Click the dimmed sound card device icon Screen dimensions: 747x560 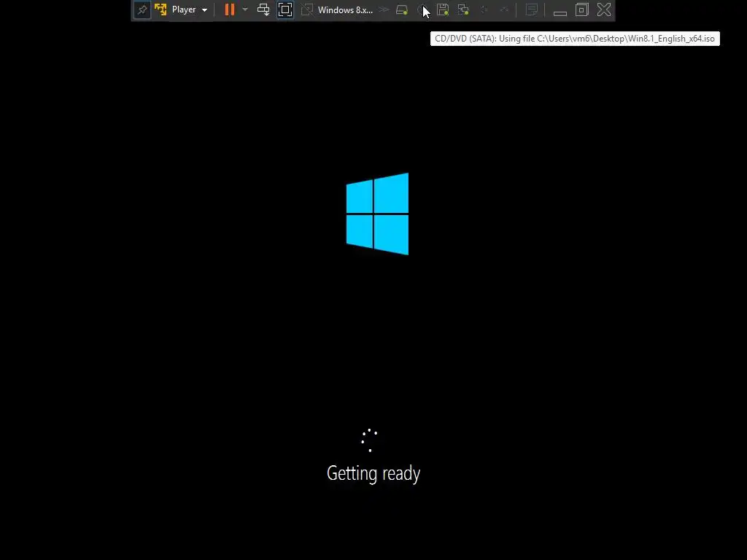(x=484, y=9)
